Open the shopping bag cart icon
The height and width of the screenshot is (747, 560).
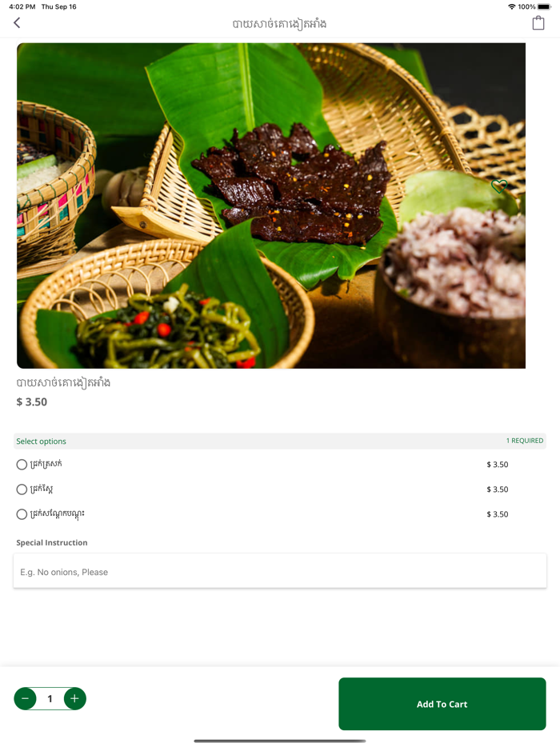(x=538, y=23)
